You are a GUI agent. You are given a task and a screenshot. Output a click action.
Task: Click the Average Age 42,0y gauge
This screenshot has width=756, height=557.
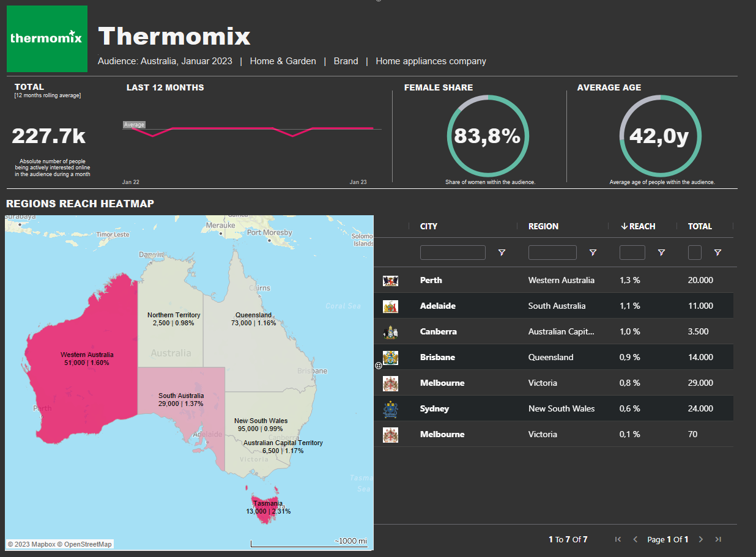coord(659,136)
